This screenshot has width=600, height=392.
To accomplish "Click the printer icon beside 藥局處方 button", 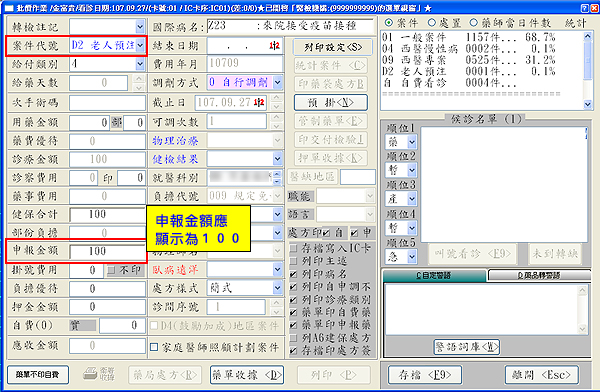I will pyautogui.click(x=90, y=374).
